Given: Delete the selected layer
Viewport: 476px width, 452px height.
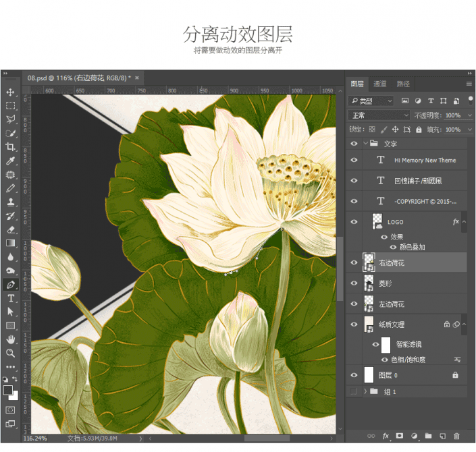Looking at the screenshot, I should pyautogui.click(x=456, y=436).
